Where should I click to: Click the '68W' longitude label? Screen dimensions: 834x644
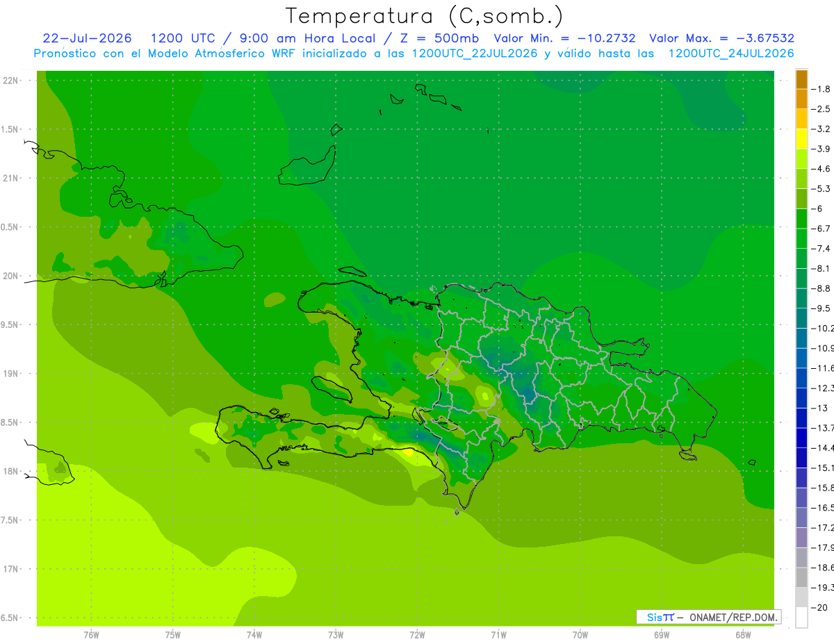click(742, 635)
